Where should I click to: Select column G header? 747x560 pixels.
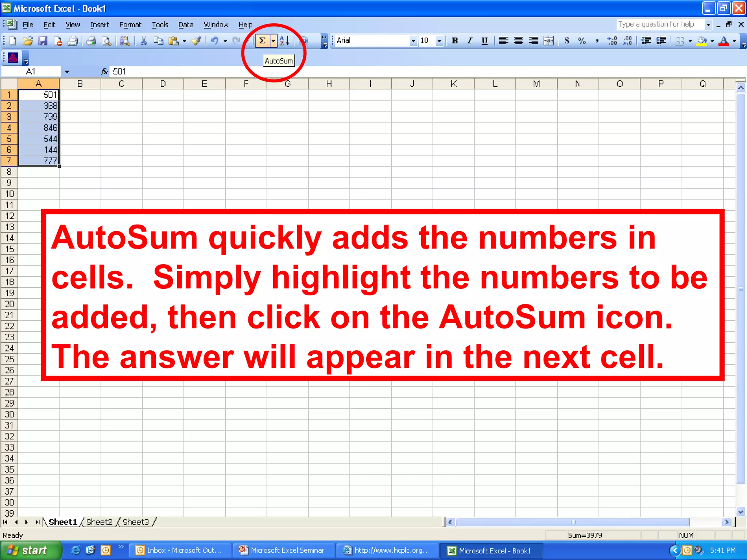pyautogui.click(x=287, y=84)
